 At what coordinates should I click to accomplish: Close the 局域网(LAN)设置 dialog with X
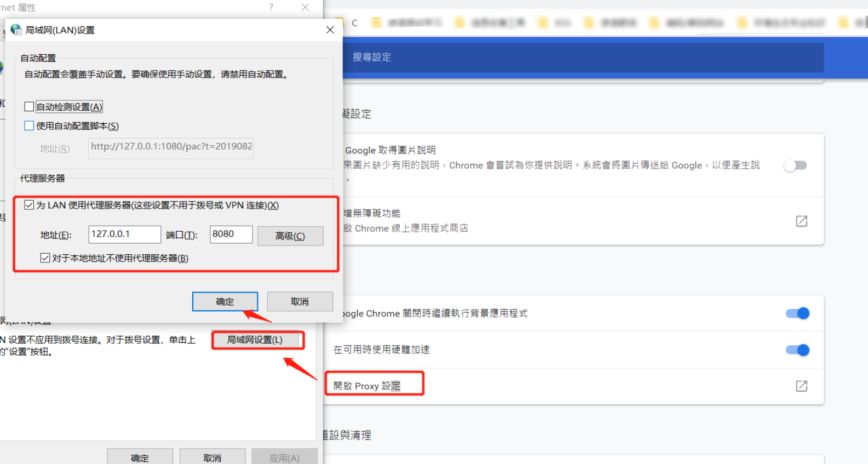(330, 30)
